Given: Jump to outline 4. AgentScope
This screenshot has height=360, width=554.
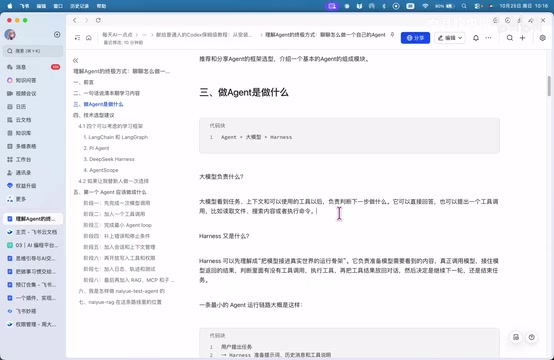Looking at the screenshot, I should coord(101,170).
